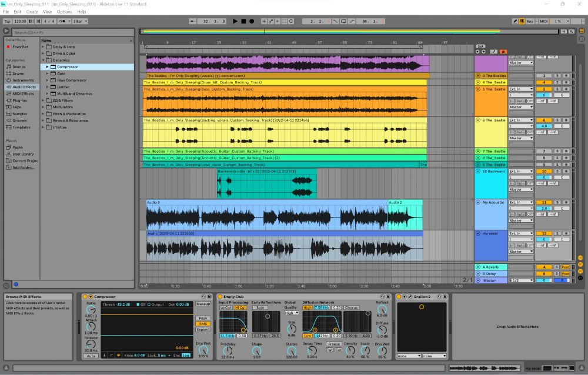Mute track 6 using its activator button
Viewport: 588px width, 375px height.
coord(544,120)
